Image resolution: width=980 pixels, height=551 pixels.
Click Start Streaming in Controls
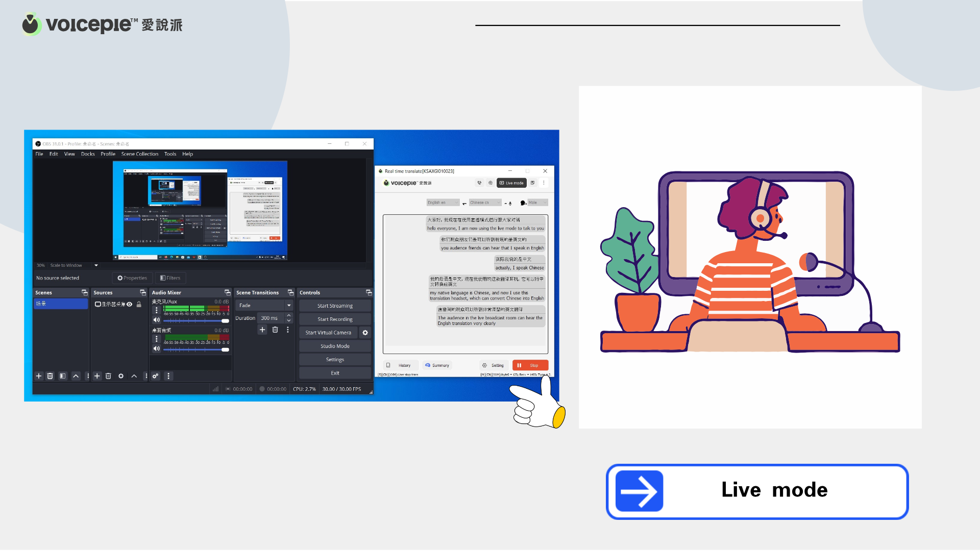335,306
